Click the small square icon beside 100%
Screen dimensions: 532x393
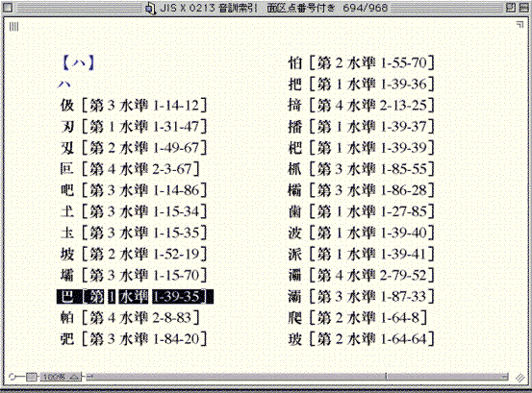click(x=32, y=377)
